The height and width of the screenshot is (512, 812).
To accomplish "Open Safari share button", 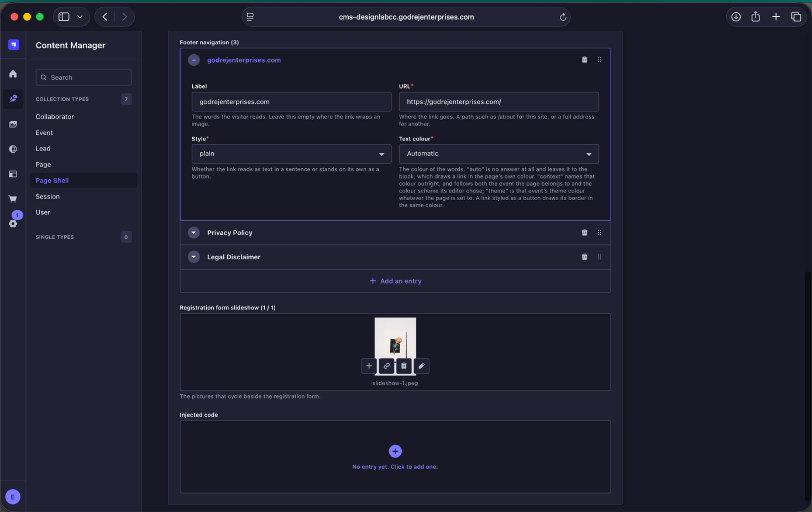I will click(756, 17).
